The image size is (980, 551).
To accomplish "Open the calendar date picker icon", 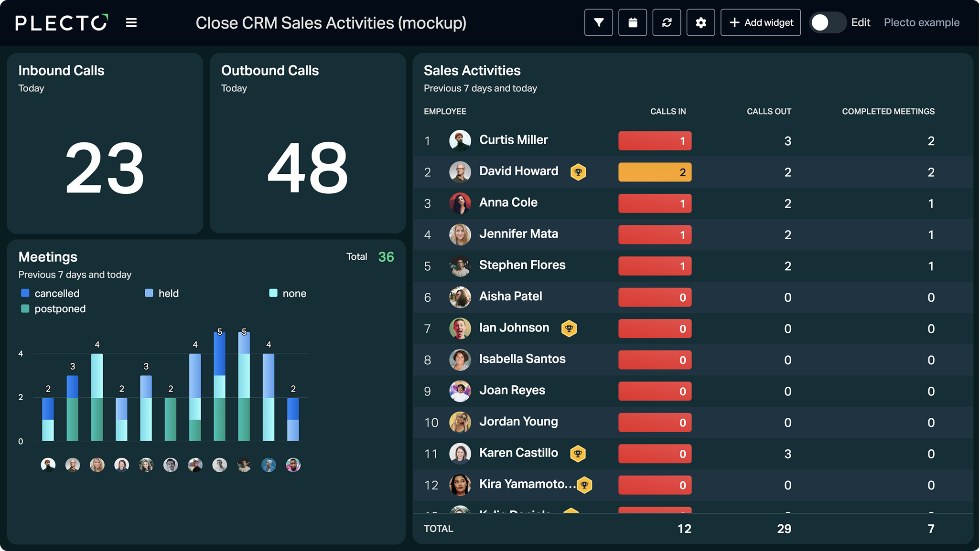I will point(633,22).
